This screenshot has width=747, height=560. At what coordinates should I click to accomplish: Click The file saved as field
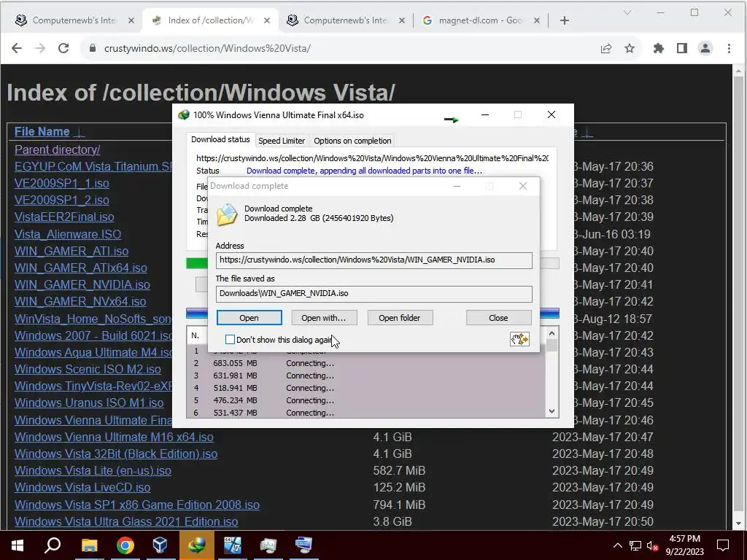click(x=374, y=293)
